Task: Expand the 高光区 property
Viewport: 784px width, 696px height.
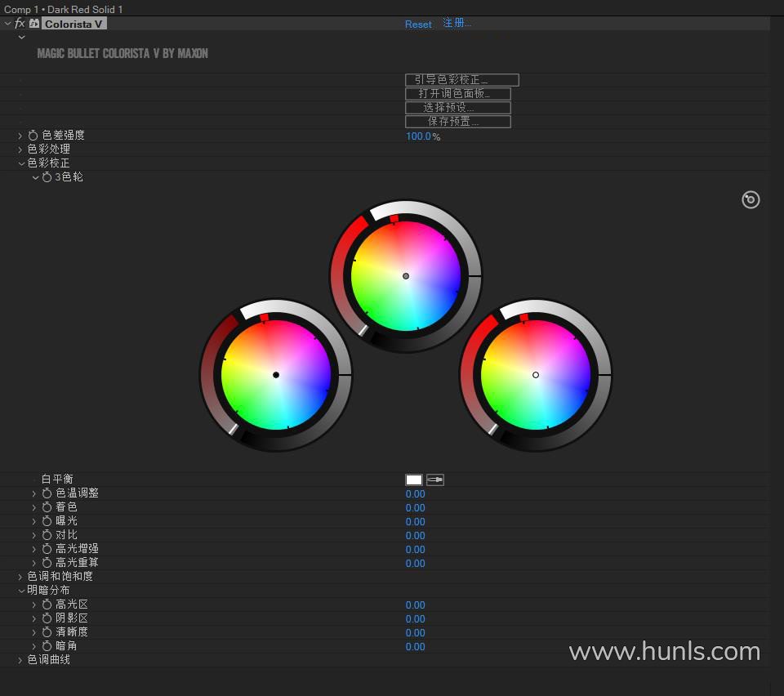Action: coord(34,605)
